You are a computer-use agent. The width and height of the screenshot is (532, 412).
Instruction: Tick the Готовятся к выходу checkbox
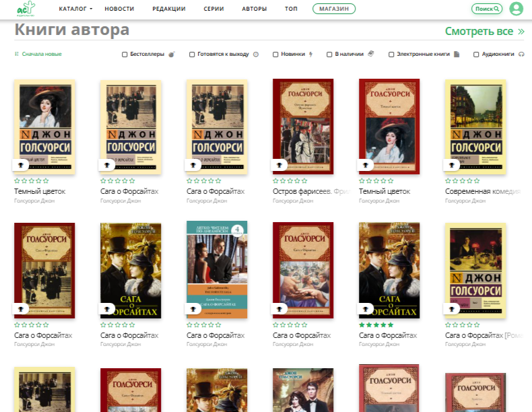pos(192,55)
